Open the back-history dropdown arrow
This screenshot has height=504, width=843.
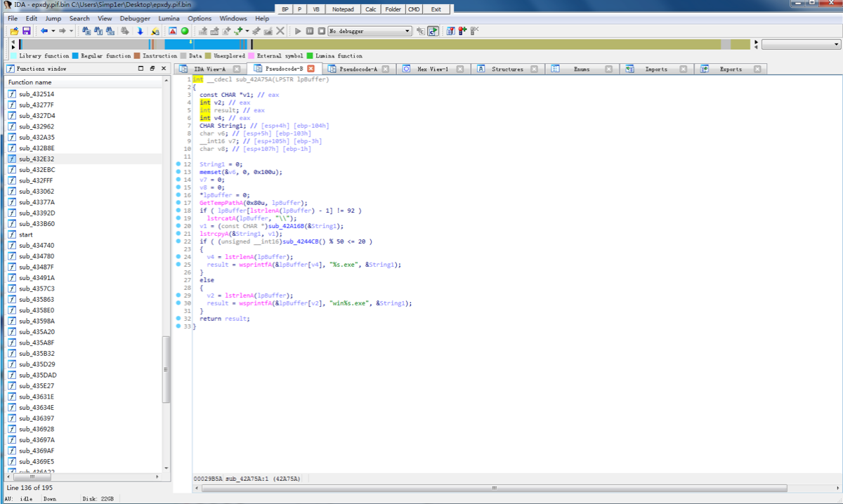(x=53, y=31)
